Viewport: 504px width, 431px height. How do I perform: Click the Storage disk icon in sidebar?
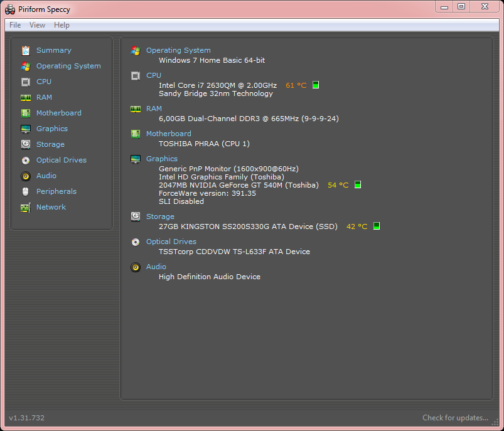click(26, 144)
